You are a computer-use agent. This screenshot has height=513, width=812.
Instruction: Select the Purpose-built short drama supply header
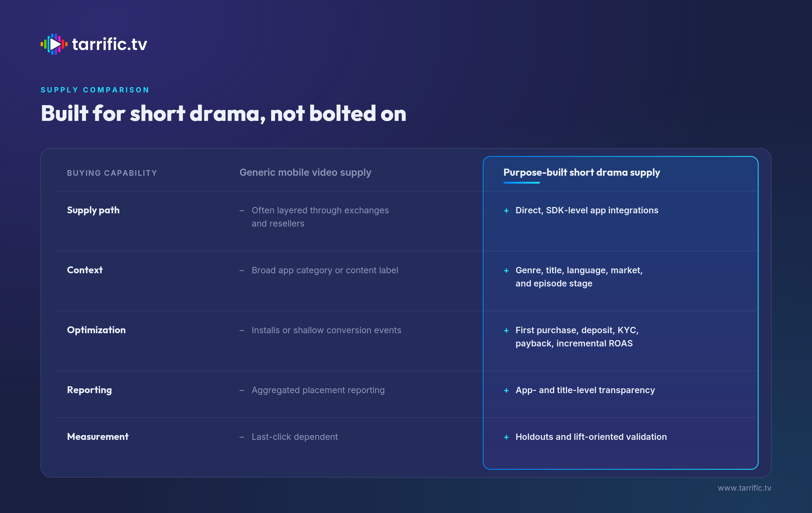(x=581, y=172)
